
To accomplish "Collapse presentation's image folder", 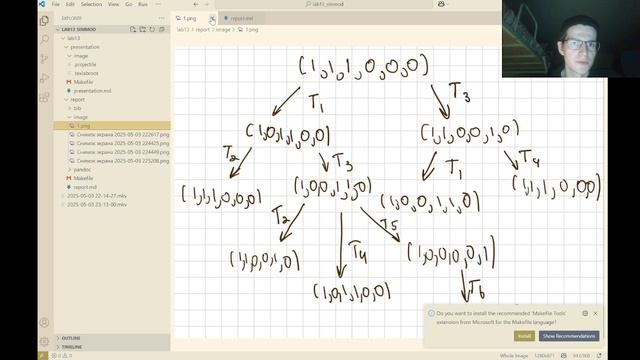I will tap(112, 56).
